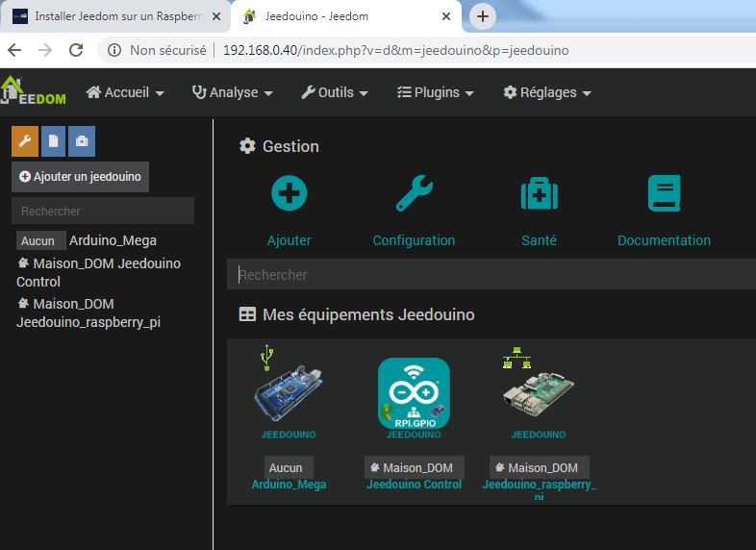Viewport: 756px width, 550px height.
Task: Click the USB icon above Arduino Mega
Action: [266, 358]
